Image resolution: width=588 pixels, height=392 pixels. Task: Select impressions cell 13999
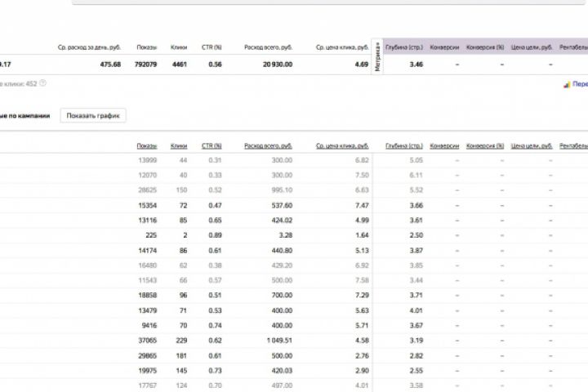[147, 161]
